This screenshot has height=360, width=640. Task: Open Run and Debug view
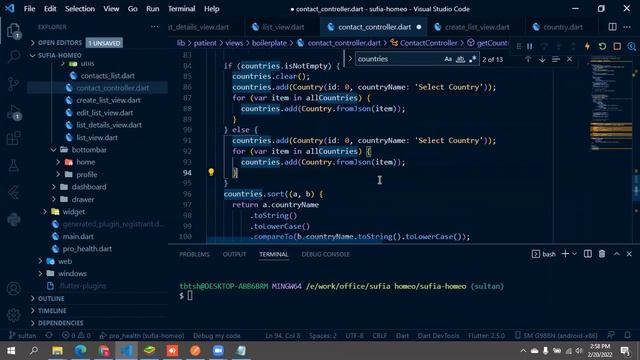pyautogui.click(x=13, y=112)
